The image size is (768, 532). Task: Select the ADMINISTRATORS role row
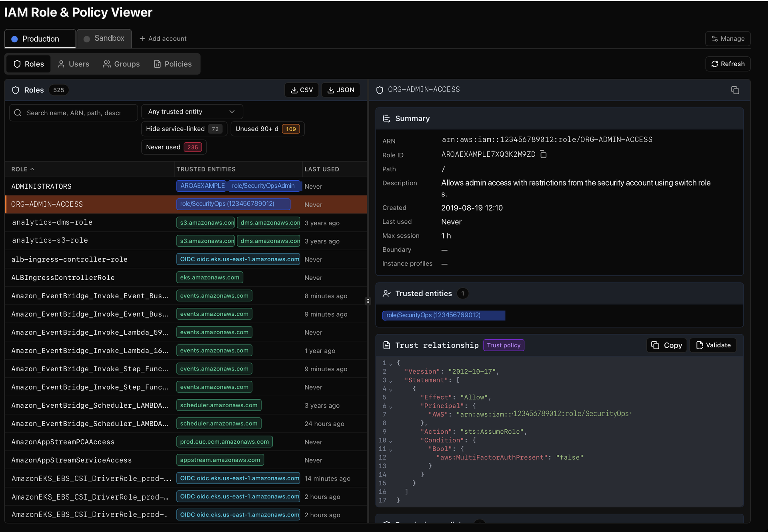(186, 186)
